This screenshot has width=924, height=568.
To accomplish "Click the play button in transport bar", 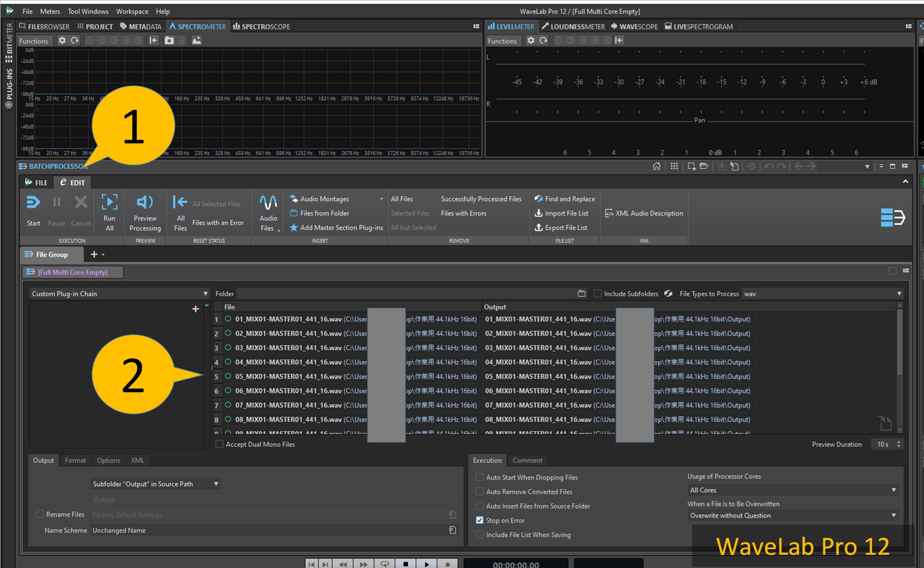I will coord(426,564).
